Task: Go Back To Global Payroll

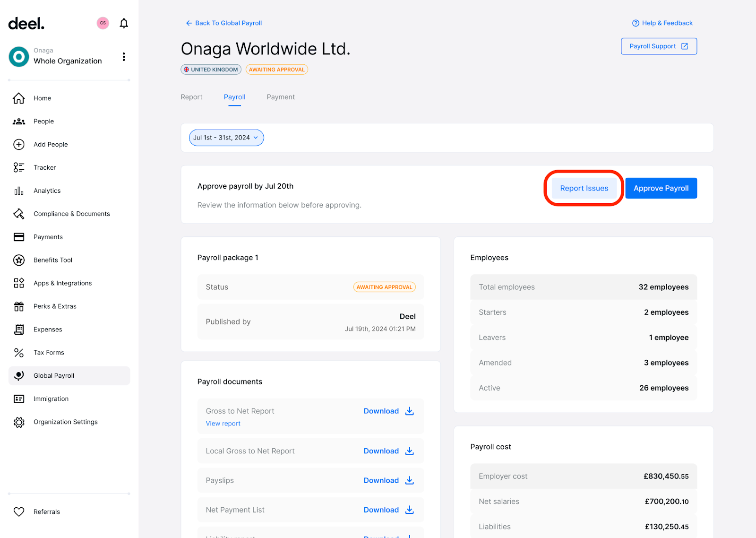Action: tap(224, 23)
